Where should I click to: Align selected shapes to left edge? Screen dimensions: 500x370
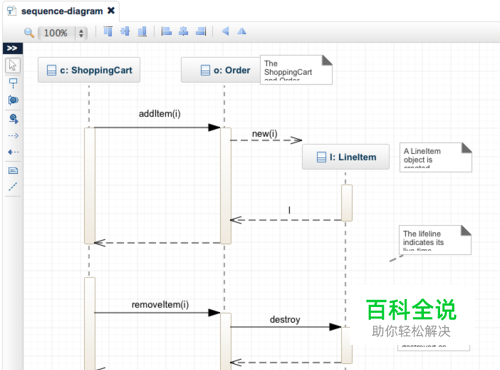pyautogui.click(x=166, y=31)
